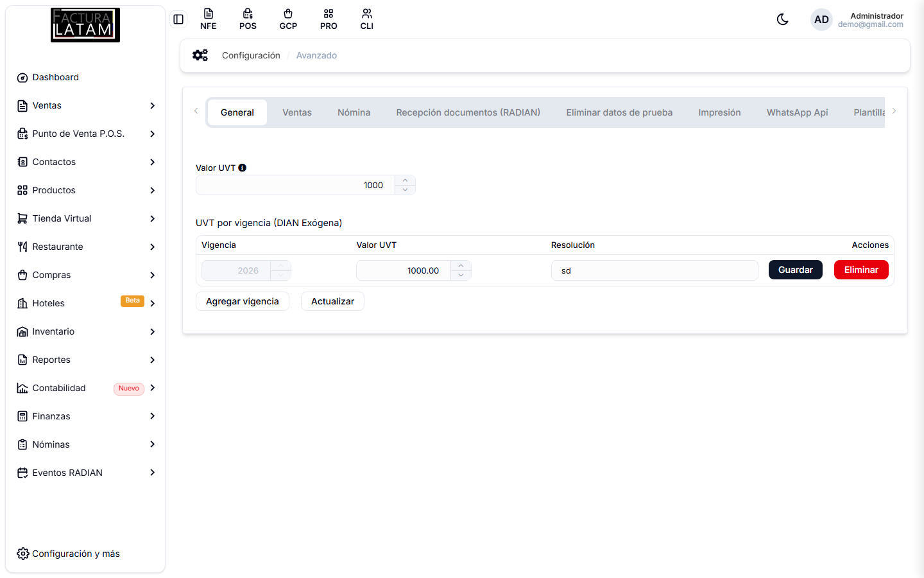
Task: Expand the Contabilidad sidebar menu
Action: [x=86, y=388]
